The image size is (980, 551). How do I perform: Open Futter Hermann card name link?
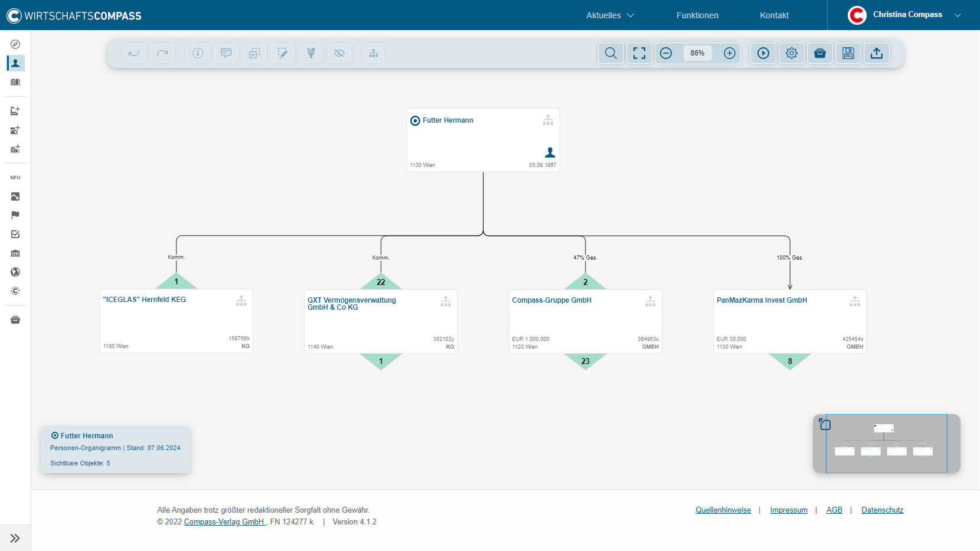tap(447, 120)
